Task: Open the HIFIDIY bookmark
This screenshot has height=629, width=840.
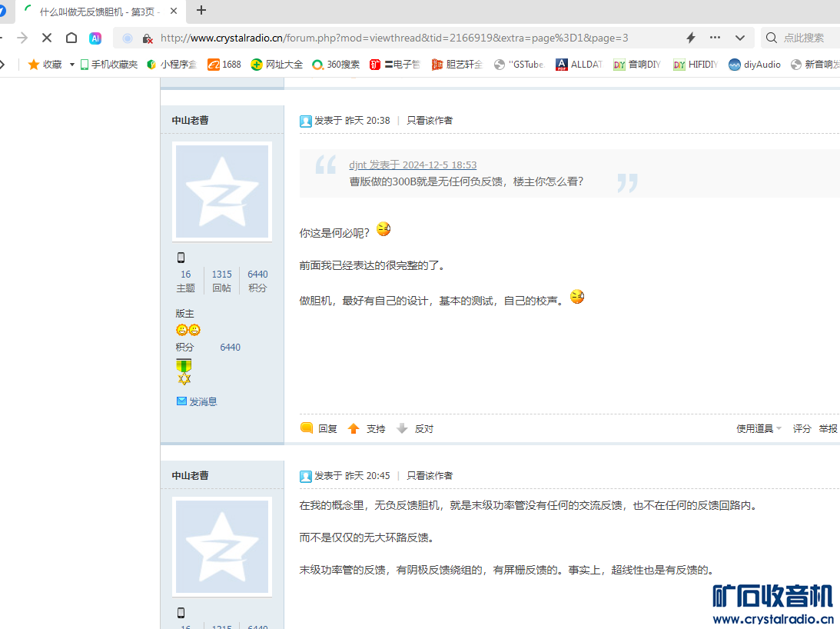Action: point(696,65)
